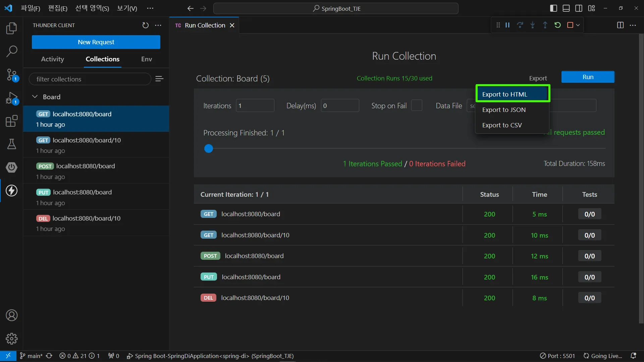Click the New Request button
Image resolution: width=644 pixels, height=362 pixels.
[x=96, y=42]
